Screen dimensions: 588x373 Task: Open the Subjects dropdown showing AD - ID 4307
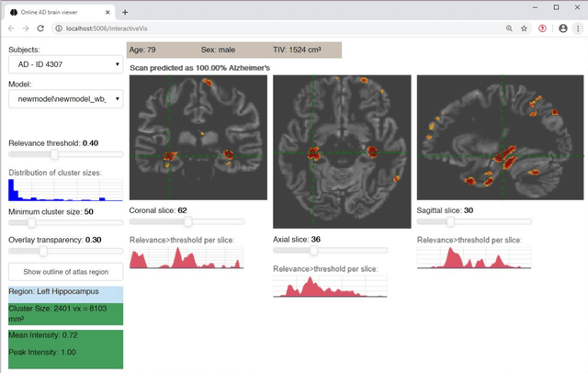(x=65, y=64)
